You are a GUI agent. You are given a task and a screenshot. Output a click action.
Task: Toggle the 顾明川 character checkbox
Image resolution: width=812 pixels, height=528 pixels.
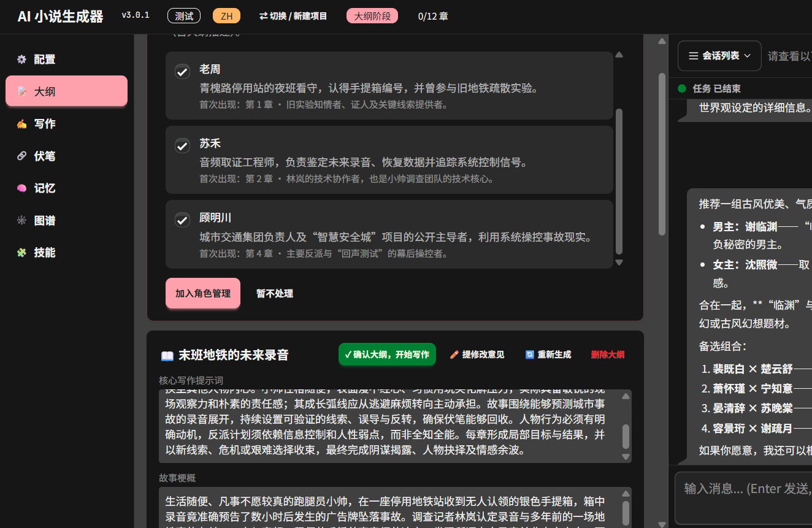coord(182,220)
